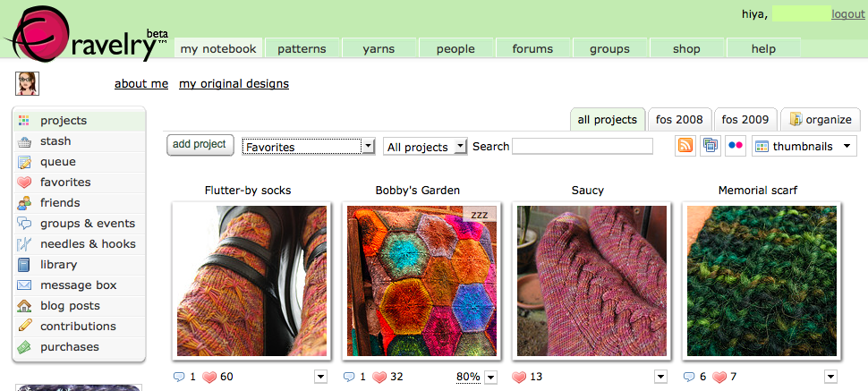This screenshot has height=391, width=868.
Task: Open the thumbnails view dropdown
Action: [804, 146]
